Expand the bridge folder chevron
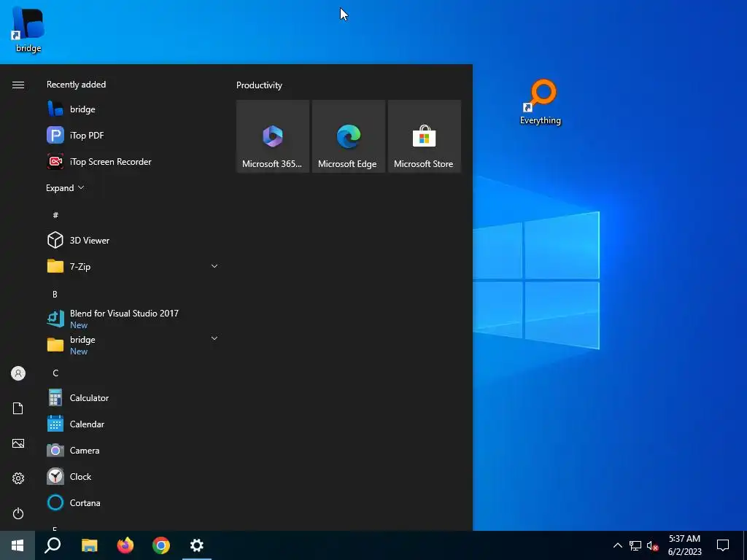The image size is (747, 560). pos(214,338)
